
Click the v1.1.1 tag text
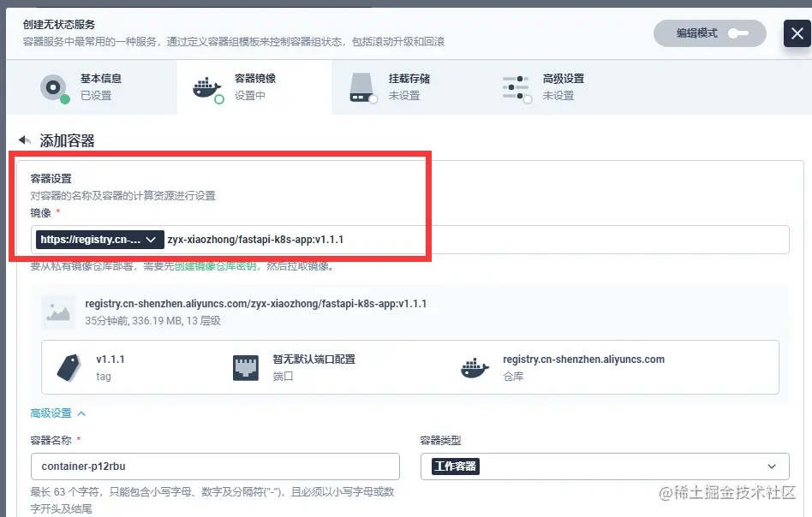pyautogui.click(x=110, y=360)
